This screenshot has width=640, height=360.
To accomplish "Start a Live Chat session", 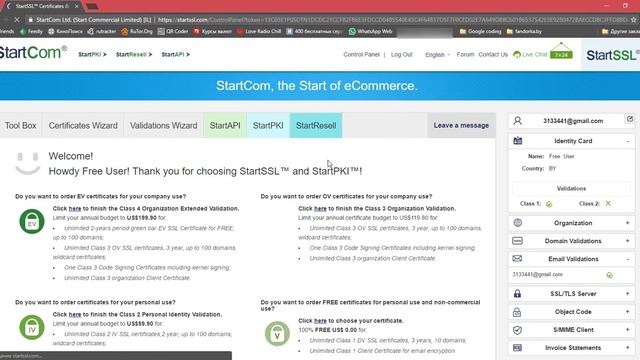I will coord(530,54).
